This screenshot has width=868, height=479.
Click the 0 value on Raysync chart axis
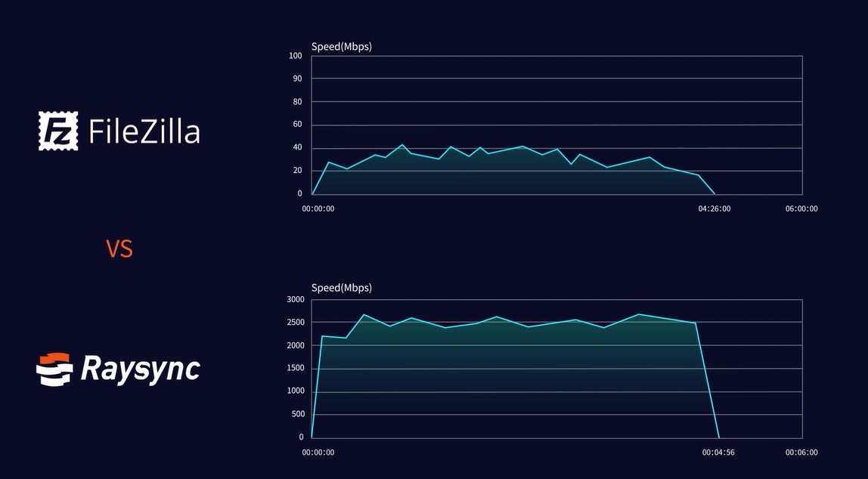tap(301, 437)
